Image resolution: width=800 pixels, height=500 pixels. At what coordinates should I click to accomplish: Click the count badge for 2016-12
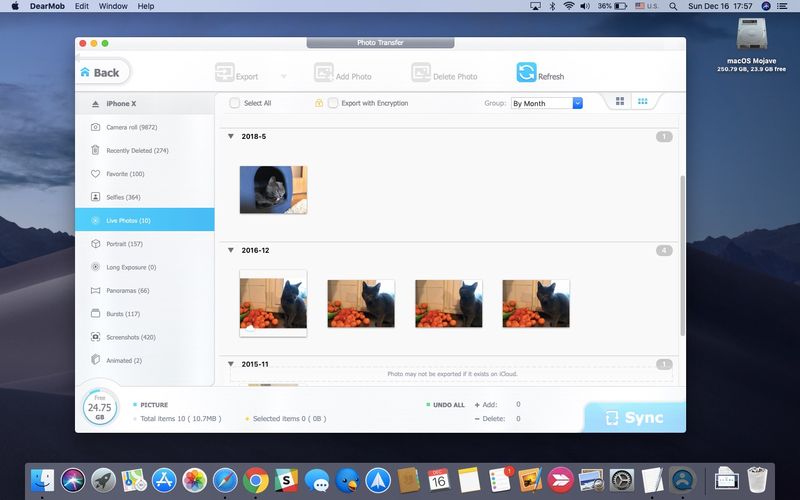point(664,251)
